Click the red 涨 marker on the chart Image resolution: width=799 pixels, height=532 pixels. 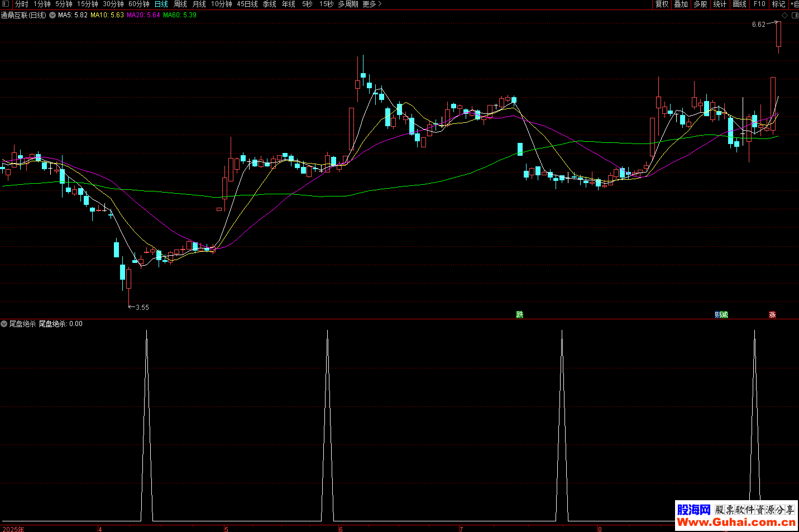tap(772, 315)
